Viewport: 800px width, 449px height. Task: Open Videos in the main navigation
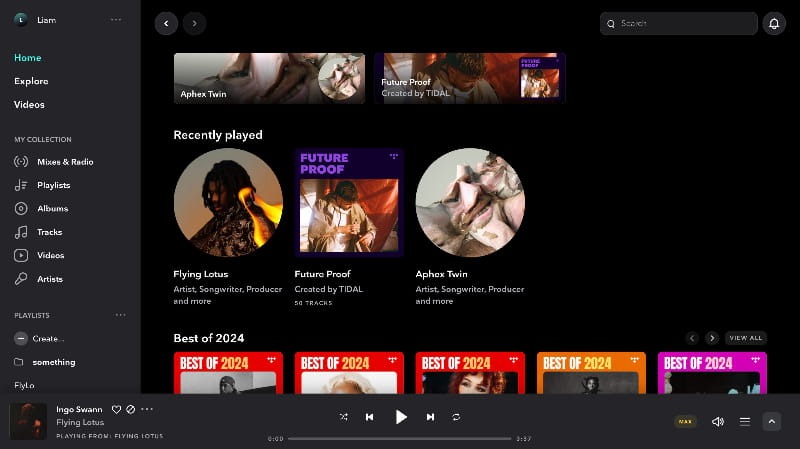coord(29,105)
